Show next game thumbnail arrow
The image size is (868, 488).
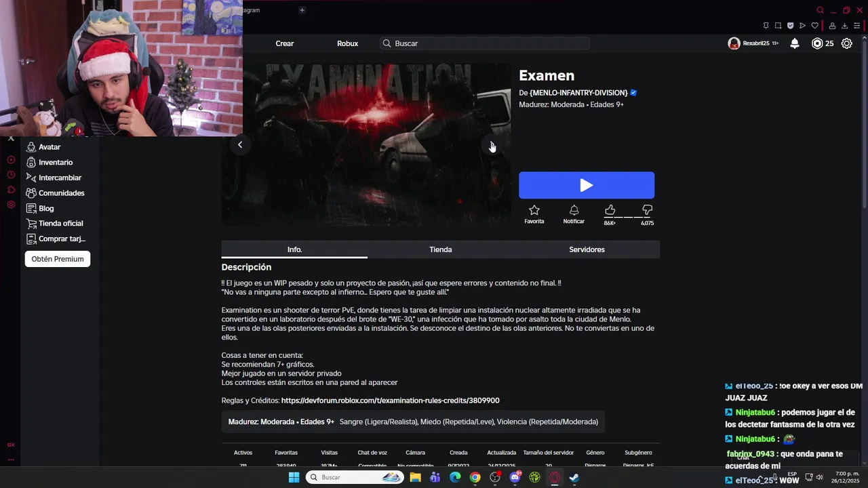[492, 144]
